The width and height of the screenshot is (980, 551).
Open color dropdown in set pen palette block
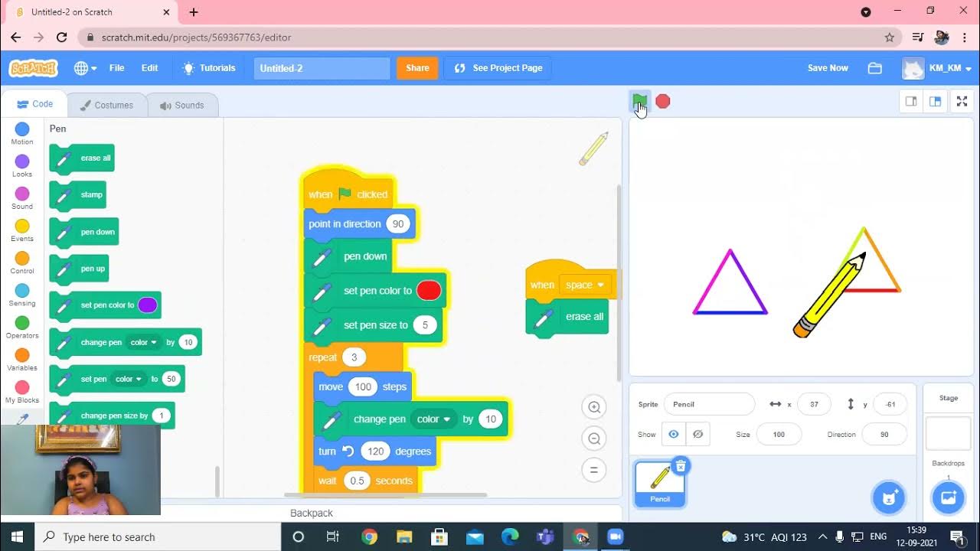click(x=129, y=379)
